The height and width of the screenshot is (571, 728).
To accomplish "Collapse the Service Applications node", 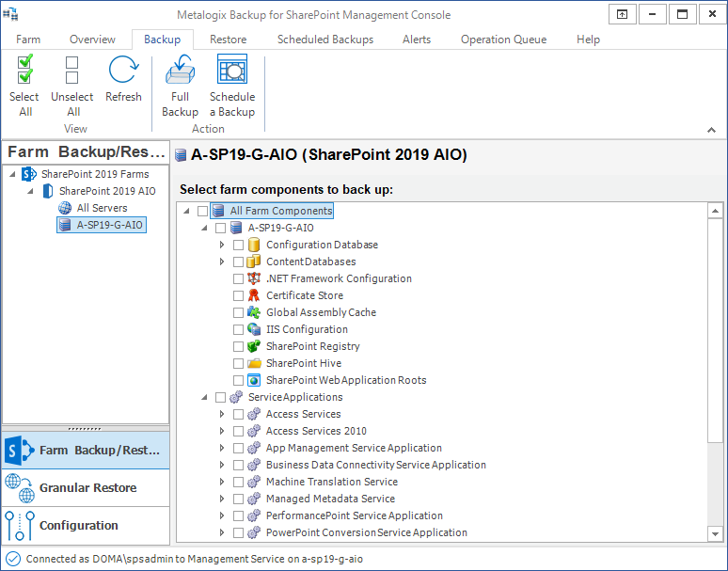I will tap(204, 397).
